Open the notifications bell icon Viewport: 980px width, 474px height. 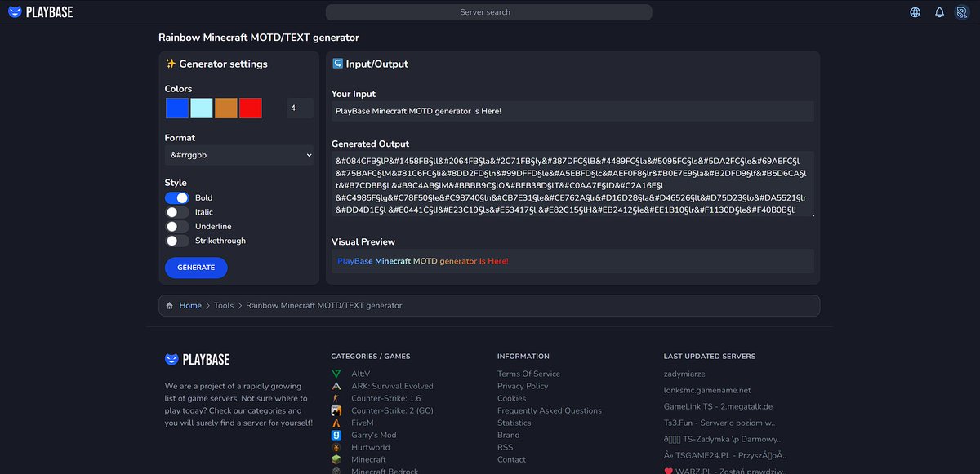[941, 11]
